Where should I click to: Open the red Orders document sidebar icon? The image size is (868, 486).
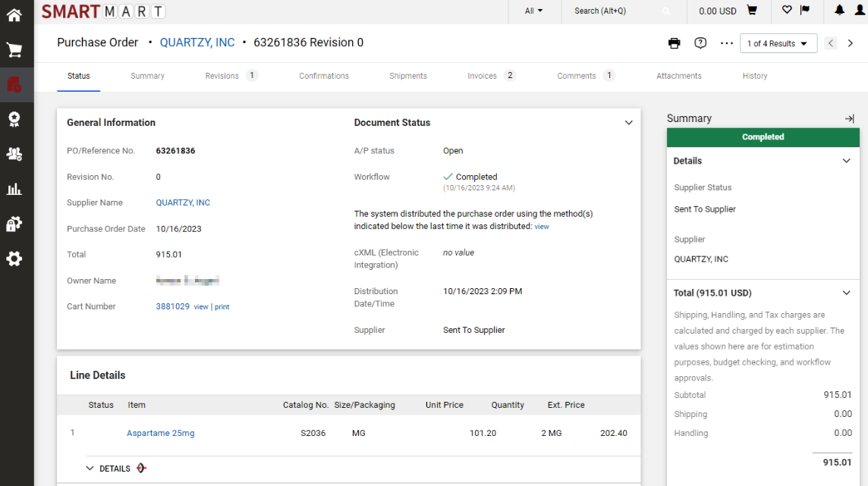[x=14, y=85]
